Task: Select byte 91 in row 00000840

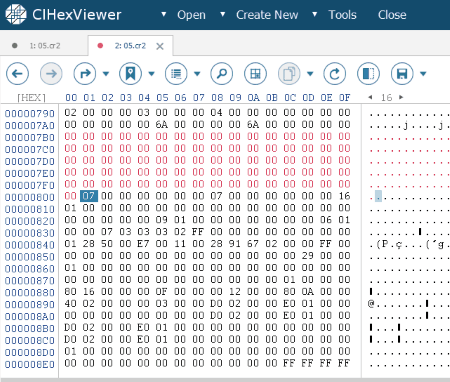Action: tap(235, 244)
